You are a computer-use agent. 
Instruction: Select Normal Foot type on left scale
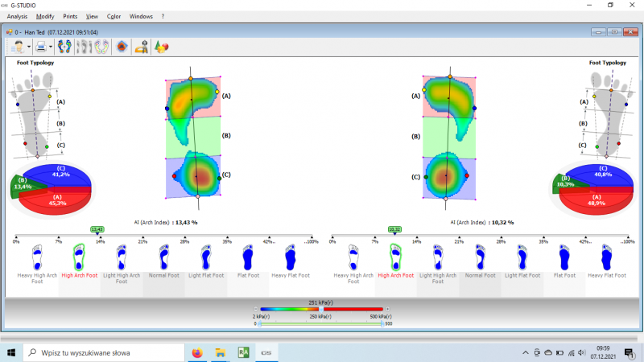coord(163,258)
